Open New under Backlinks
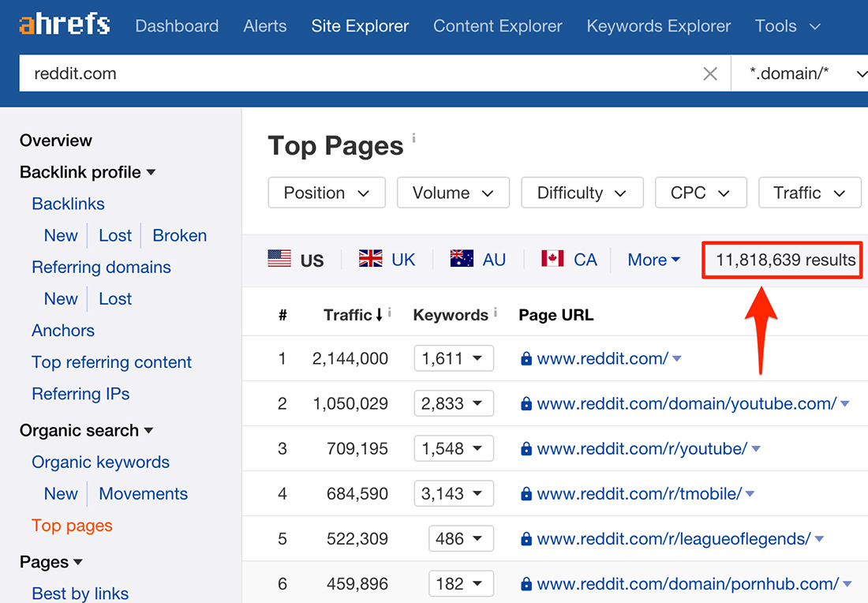Image resolution: width=868 pixels, height=603 pixels. 61,235
